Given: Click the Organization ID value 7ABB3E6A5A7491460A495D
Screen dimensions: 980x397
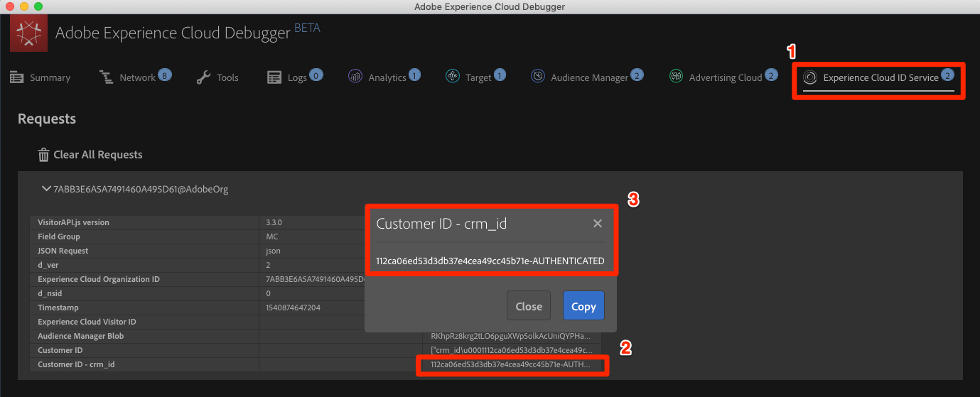Looking at the screenshot, I should (315, 279).
